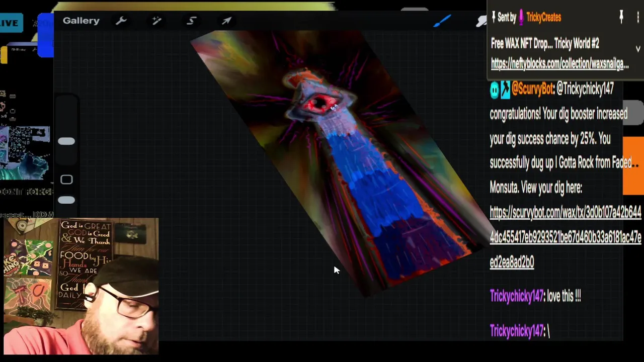The height and width of the screenshot is (362, 644).
Task: Click the microphone icon beside TrickyCreates
Action: point(521,17)
